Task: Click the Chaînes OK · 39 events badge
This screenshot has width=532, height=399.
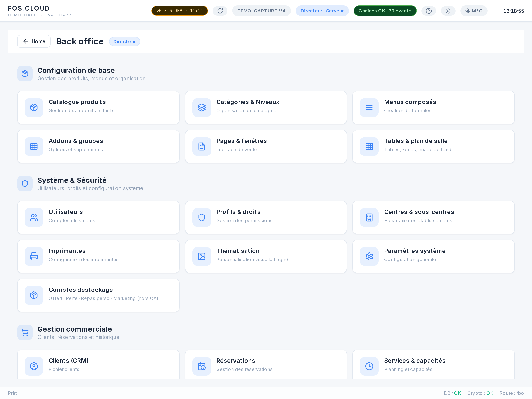Action: click(x=385, y=11)
